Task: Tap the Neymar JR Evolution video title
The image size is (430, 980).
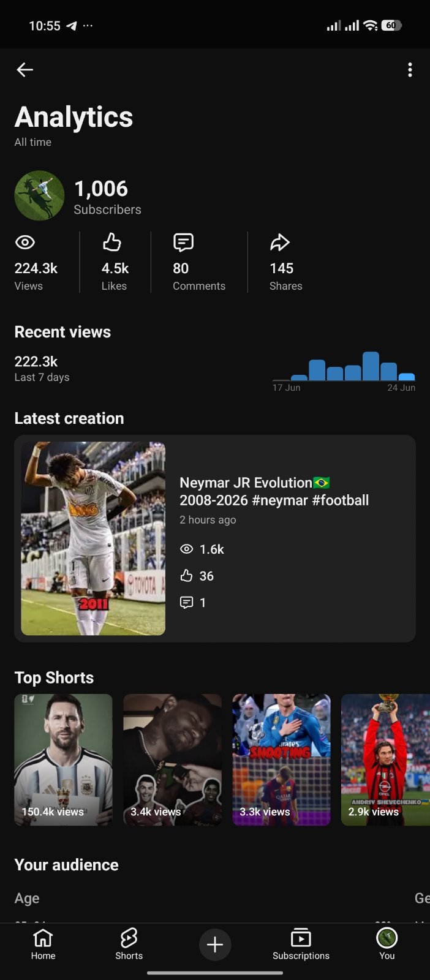Action: (x=274, y=491)
